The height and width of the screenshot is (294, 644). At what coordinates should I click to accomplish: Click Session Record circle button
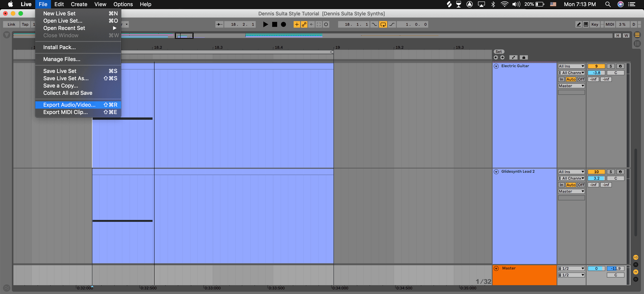326,24
